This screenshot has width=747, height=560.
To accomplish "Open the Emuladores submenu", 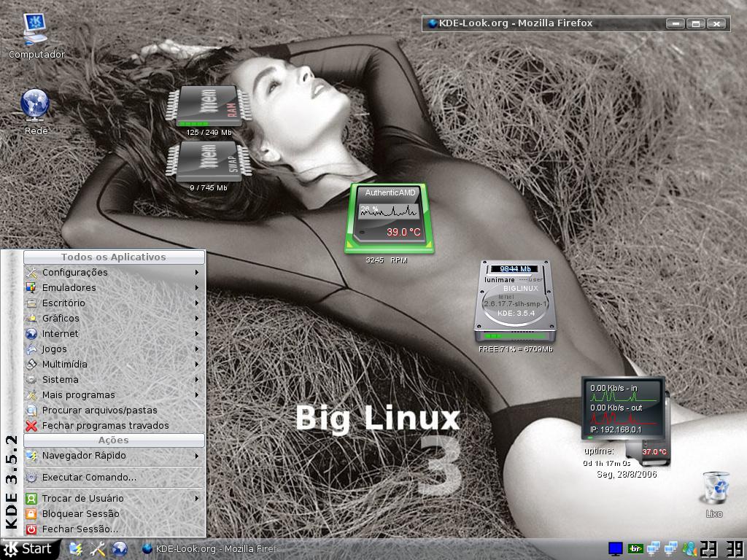I will pyautogui.click(x=115, y=287).
